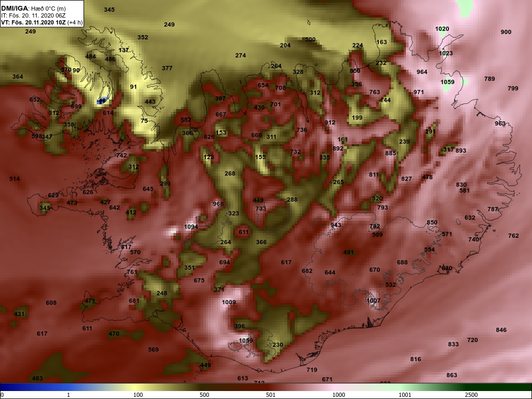Click the 501 label on the color scale
This screenshot has height=399, width=532.
pyautogui.click(x=271, y=395)
